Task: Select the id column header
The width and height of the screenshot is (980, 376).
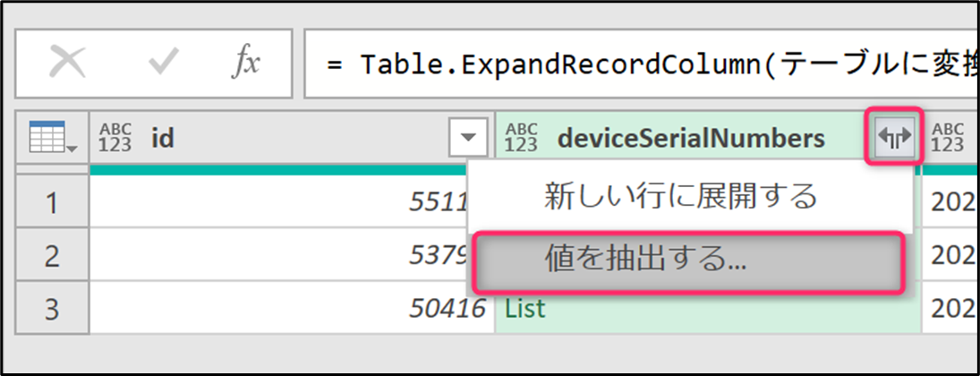Action: [268, 138]
